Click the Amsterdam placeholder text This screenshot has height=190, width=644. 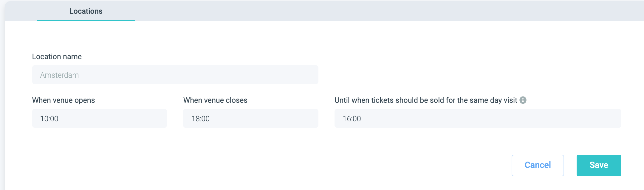pyautogui.click(x=60, y=75)
